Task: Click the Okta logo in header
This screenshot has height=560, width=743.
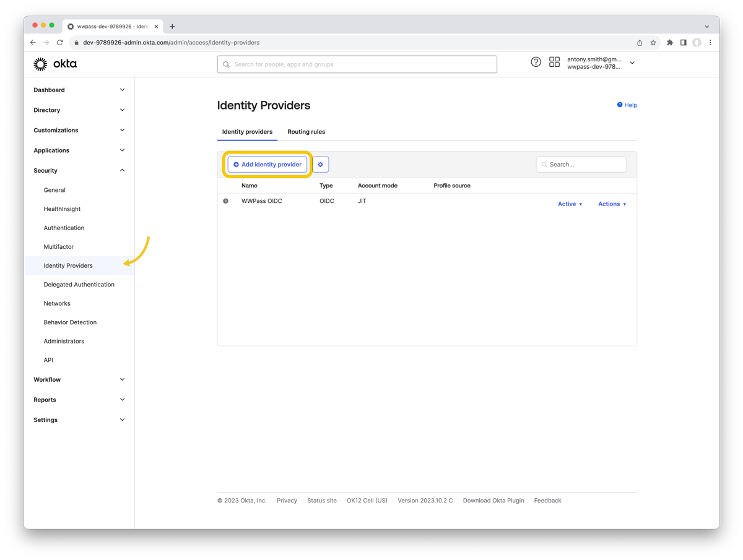Action: point(55,64)
